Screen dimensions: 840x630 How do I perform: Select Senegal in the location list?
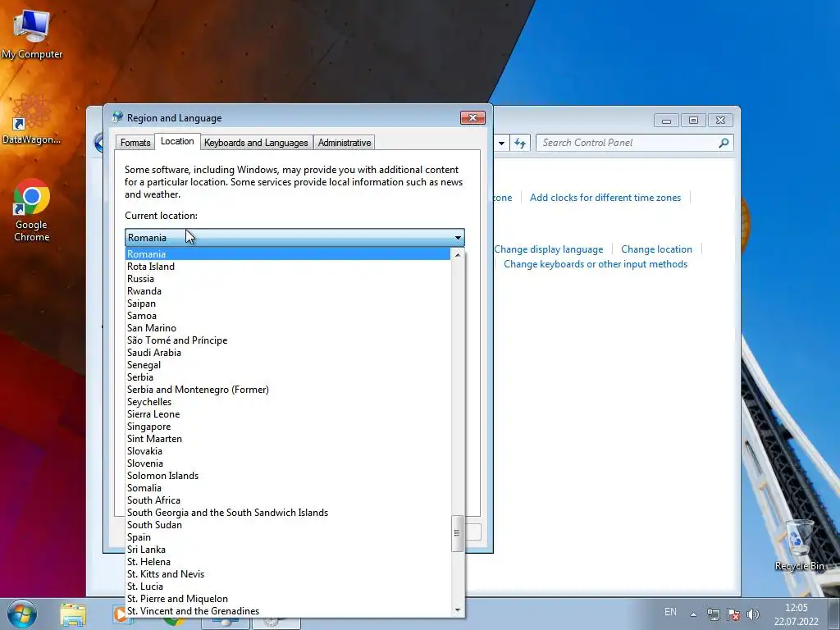coord(288,365)
